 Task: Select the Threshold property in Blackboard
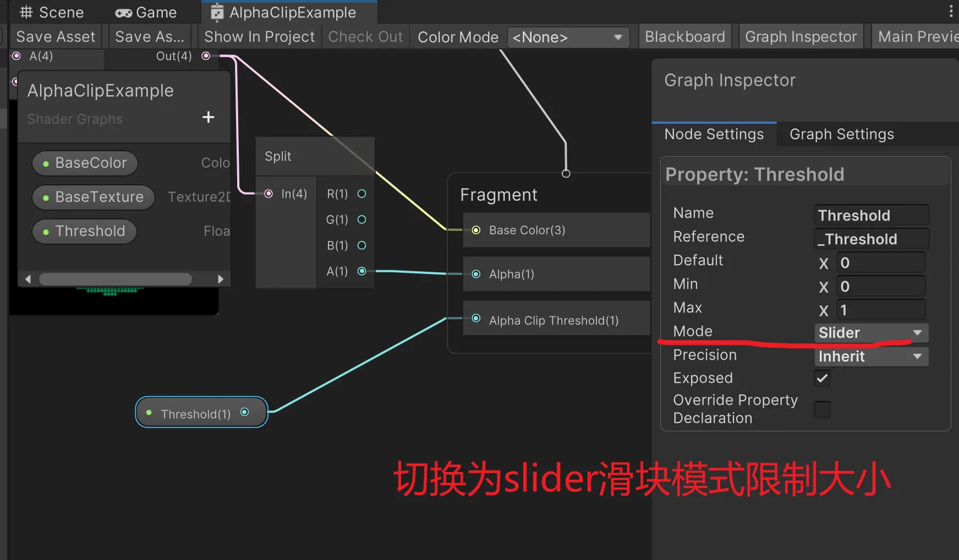click(84, 232)
